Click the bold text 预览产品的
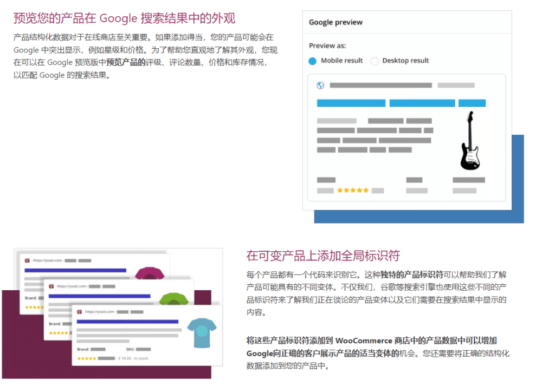Screen dimensions: 555x392 click(x=126, y=63)
